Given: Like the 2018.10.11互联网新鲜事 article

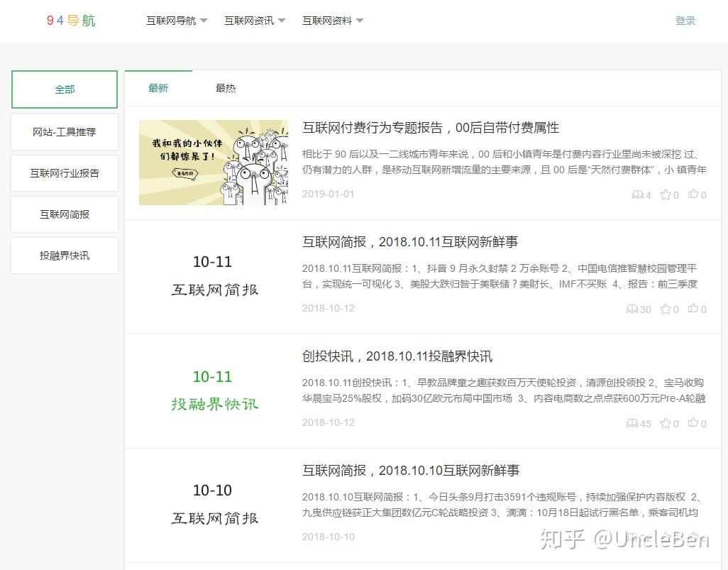Looking at the screenshot, I should tap(693, 309).
